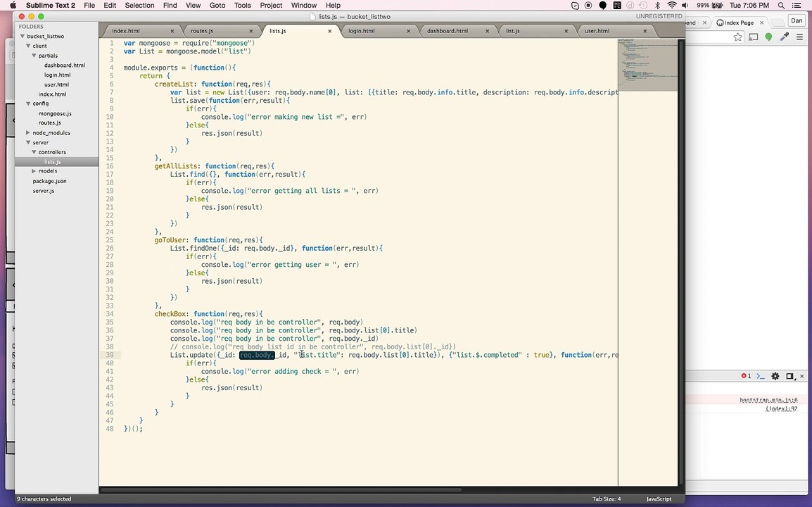Viewport: 812px width, 507px height.
Task: Switch to the login.html tab
Action: tap(361, 31)
